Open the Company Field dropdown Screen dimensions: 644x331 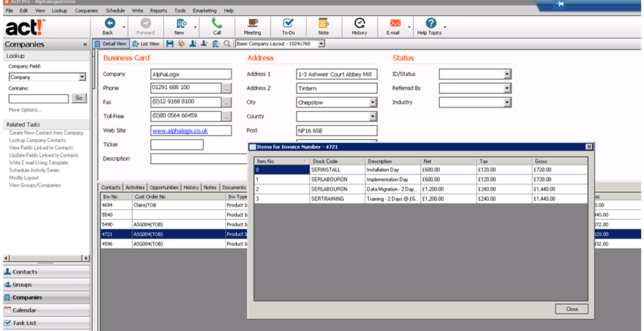click(x=82, y=77)
